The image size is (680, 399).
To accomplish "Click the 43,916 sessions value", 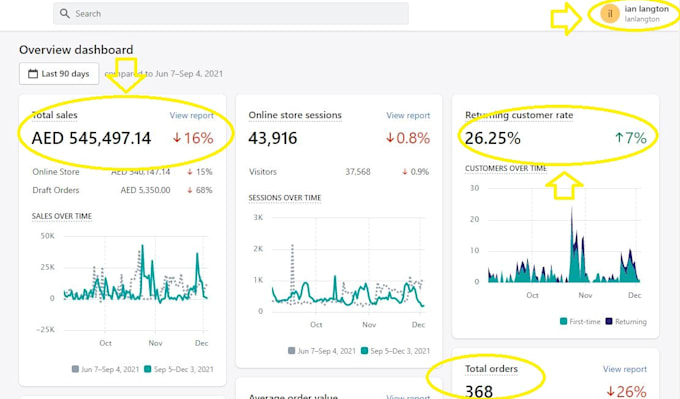I will pos(273,138).
